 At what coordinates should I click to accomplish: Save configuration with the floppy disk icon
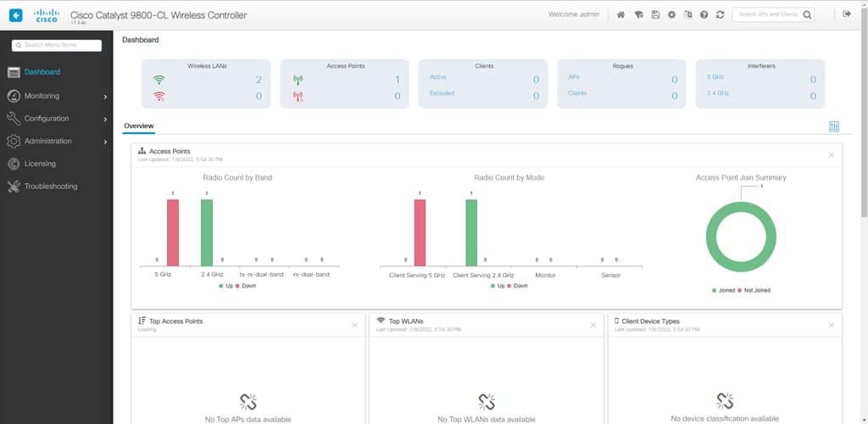[x=655, y=15]
